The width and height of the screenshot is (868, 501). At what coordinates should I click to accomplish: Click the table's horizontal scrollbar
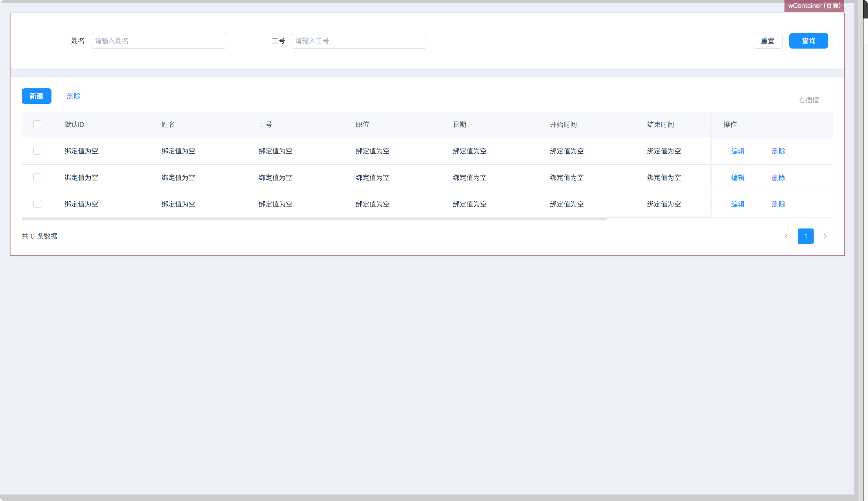(x=314, y=219)
